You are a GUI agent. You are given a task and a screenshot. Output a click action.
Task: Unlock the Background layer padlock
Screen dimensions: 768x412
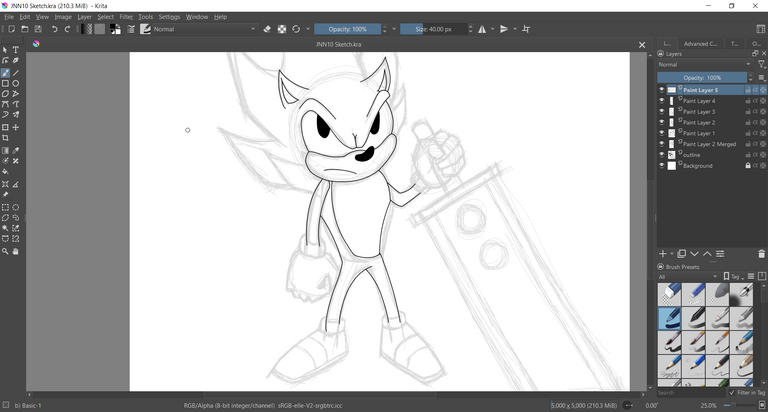tap(748, 166)
